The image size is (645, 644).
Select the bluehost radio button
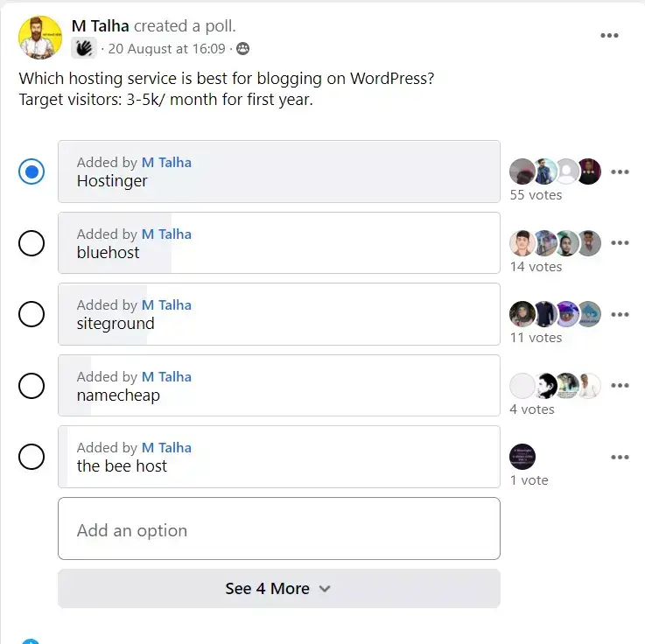coord(32,243)
